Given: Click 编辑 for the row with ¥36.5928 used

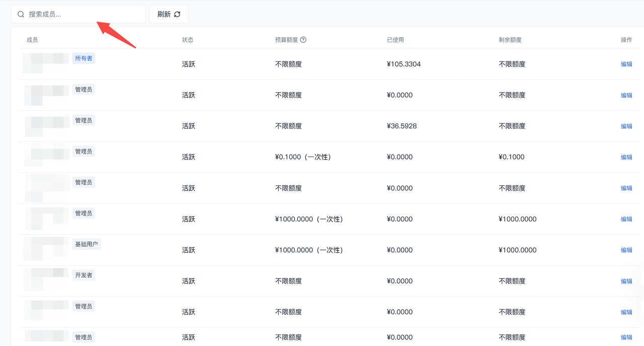Looking at the screenshot, I should (x=626, y=126).
